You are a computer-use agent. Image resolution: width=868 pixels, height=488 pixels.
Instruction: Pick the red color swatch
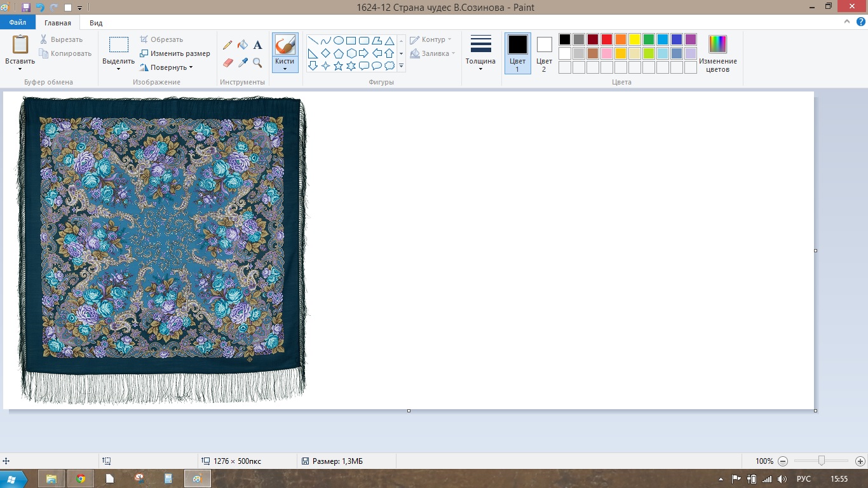point(607,39)
